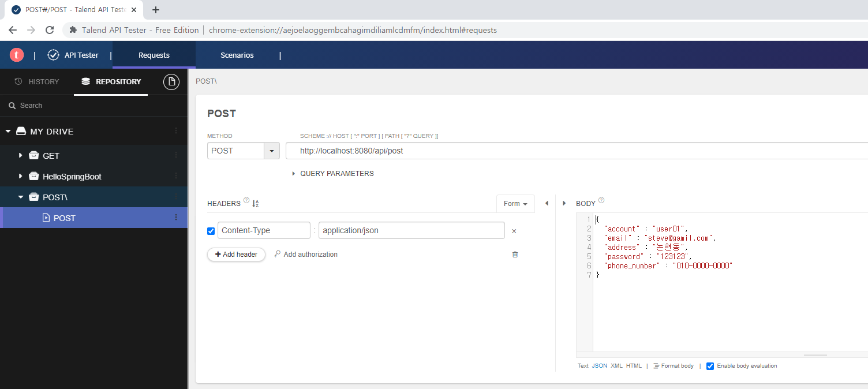Click the "phone_number" line in body

(668, 265)
